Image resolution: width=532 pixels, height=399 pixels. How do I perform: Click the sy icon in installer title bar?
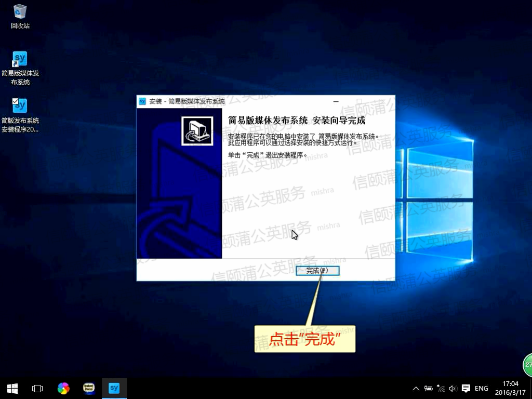pos(142,101)
